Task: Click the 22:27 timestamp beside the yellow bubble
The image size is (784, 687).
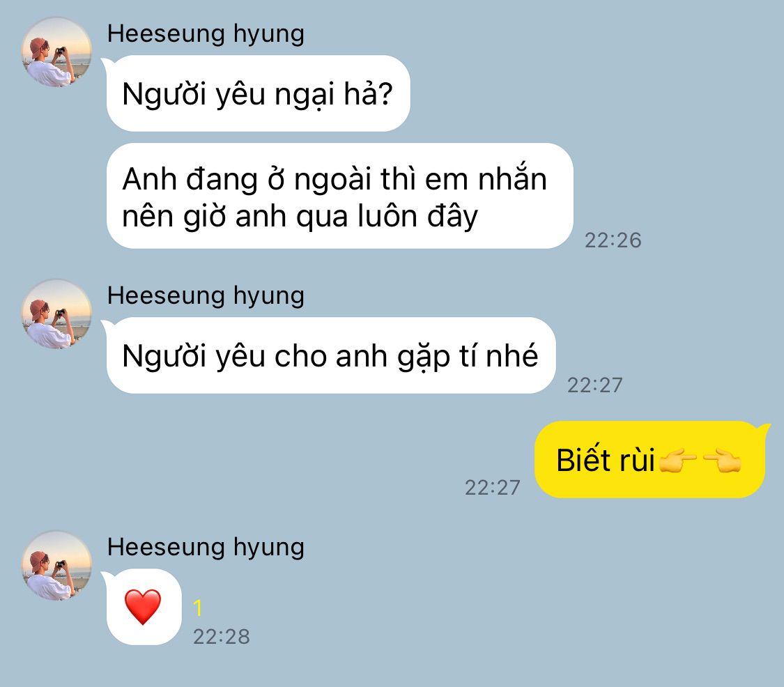Action: tap(493, 488)
